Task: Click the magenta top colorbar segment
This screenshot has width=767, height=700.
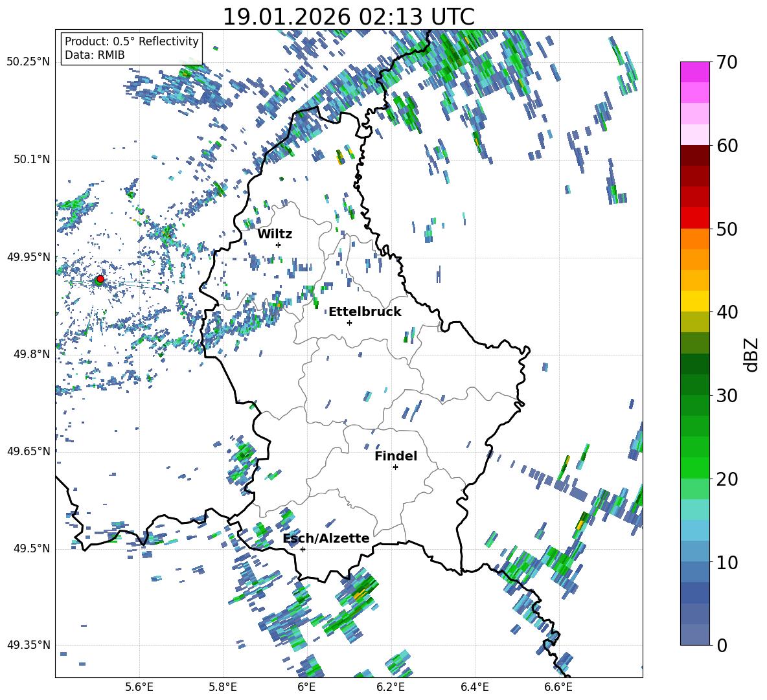Action: [x=695, y=73]
